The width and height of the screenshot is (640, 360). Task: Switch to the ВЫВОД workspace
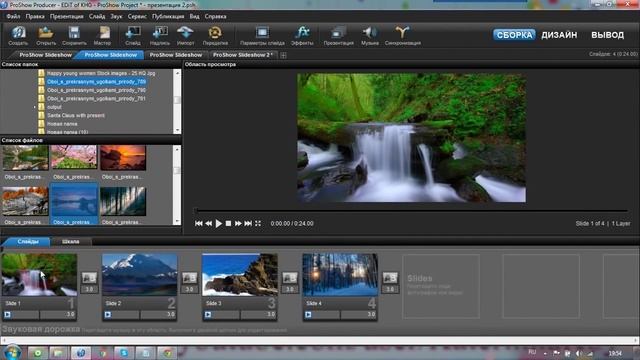point(607,35)
